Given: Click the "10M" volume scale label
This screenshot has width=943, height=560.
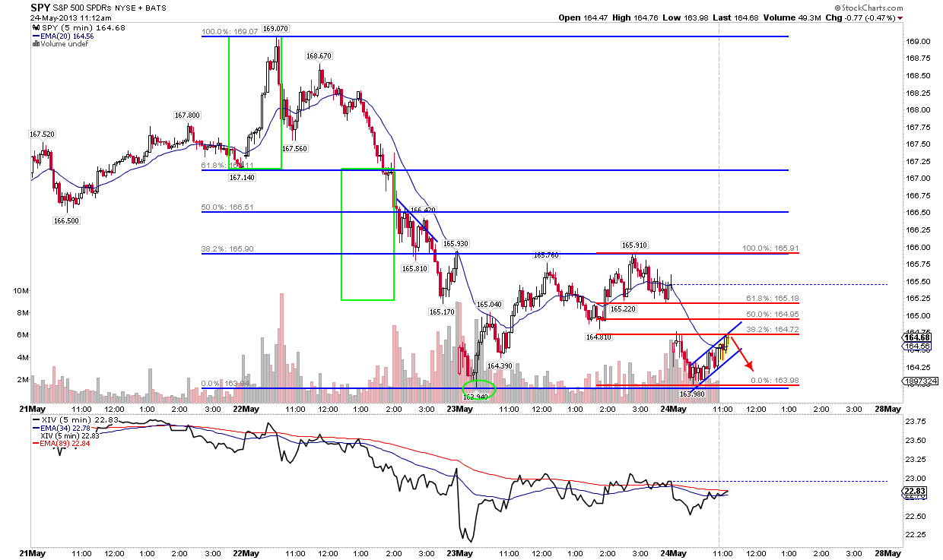Looking at the screenshot, I should pyautogui.click(x=21, y=291).
